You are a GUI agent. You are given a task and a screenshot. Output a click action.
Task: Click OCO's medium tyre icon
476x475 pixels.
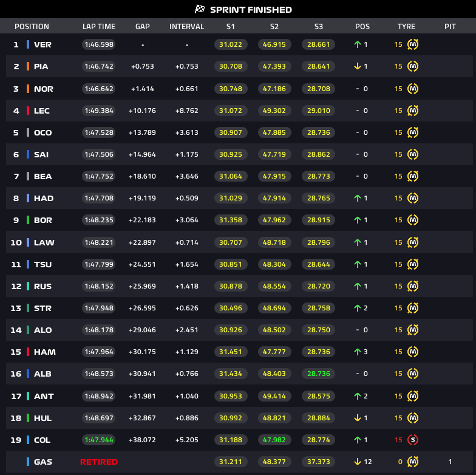[413, 132]
